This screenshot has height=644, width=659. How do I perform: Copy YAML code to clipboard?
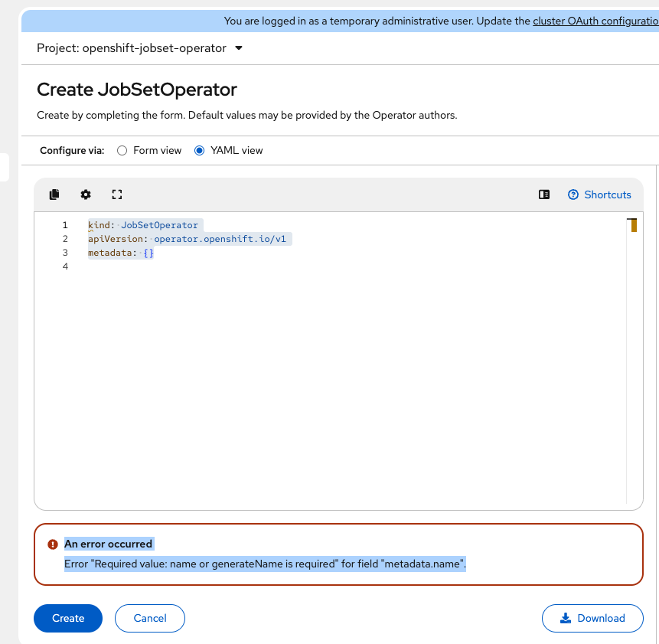[54, 195]
